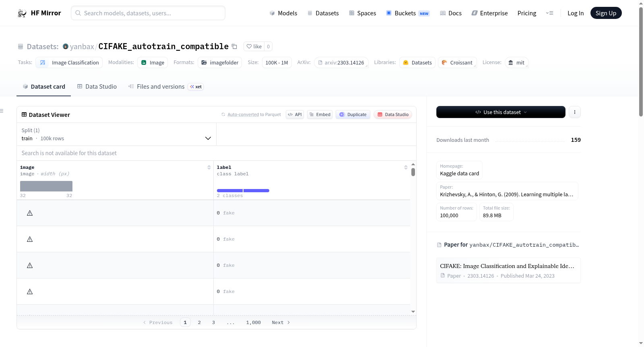Open the yanbax user profile link
The height and width of the screenshot is (347, 644).
[x=82, y=46]
